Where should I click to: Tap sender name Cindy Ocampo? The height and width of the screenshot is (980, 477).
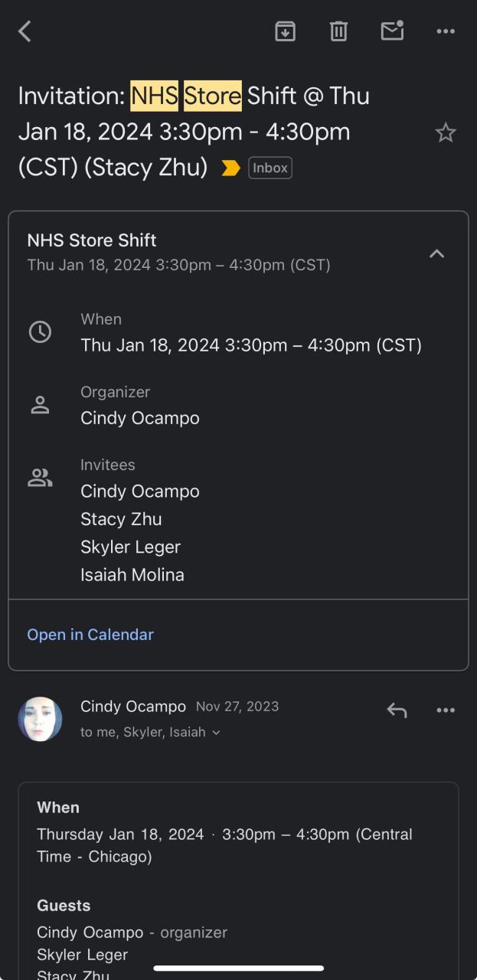pos(133,707)
